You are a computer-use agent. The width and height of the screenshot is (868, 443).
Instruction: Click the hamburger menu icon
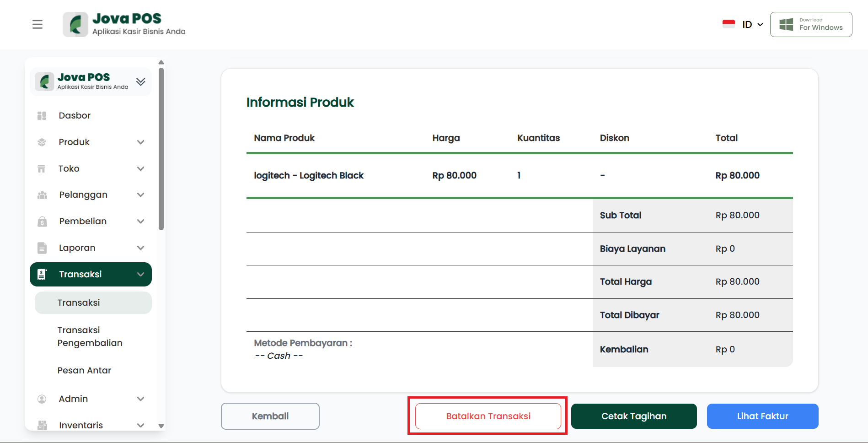38,24
